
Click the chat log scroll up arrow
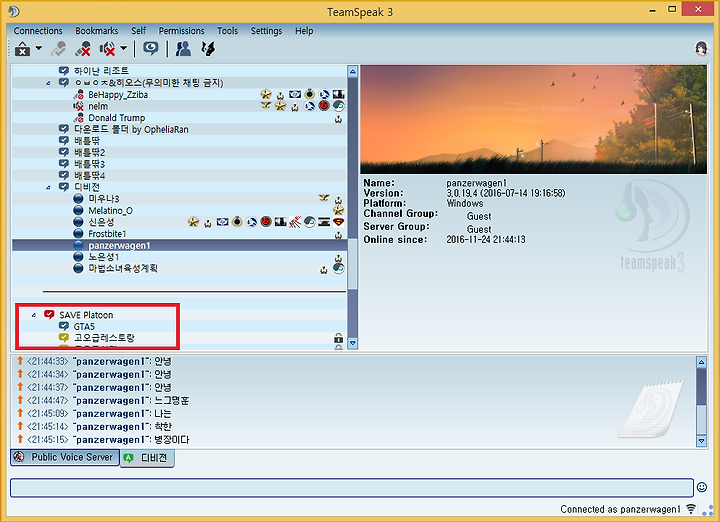[x=701, y=362]
